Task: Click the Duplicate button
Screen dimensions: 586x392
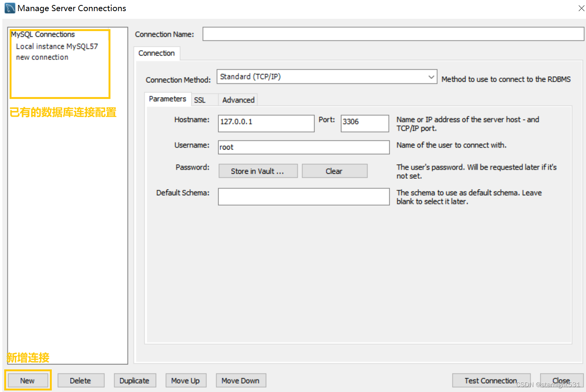Action: click(135, 380)
